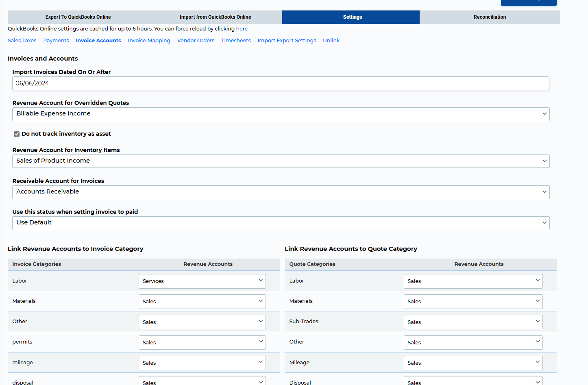This screenshot has height=385, width=588.
Task: Toggle Do not track inventory as asset
Action: 17,134
